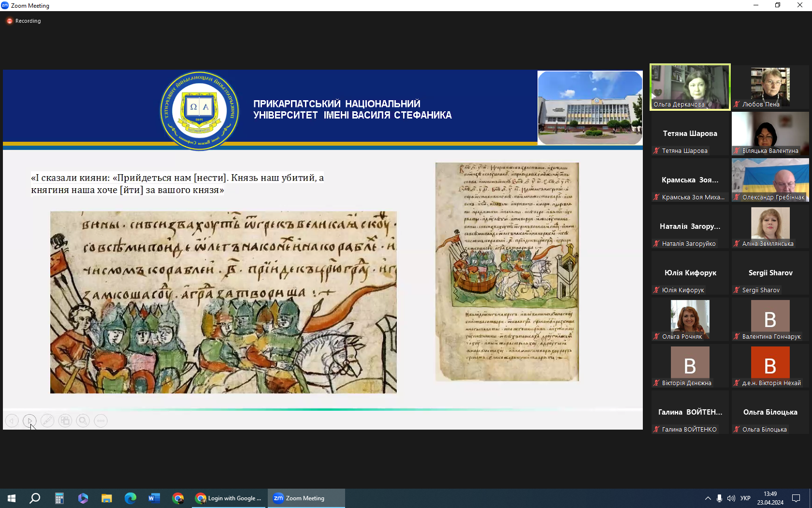
Task: Select the Zoom Meeting taskbar button
Action: (x=306, y=498)
